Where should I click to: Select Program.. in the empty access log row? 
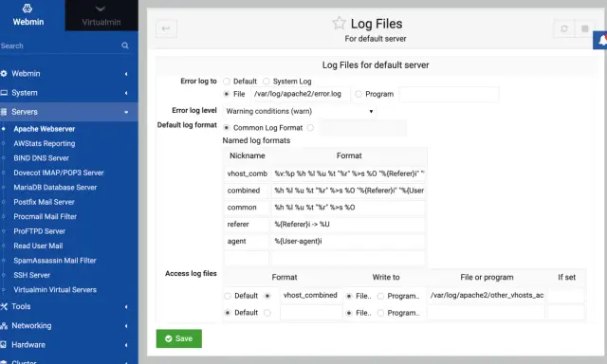(380, 313)
